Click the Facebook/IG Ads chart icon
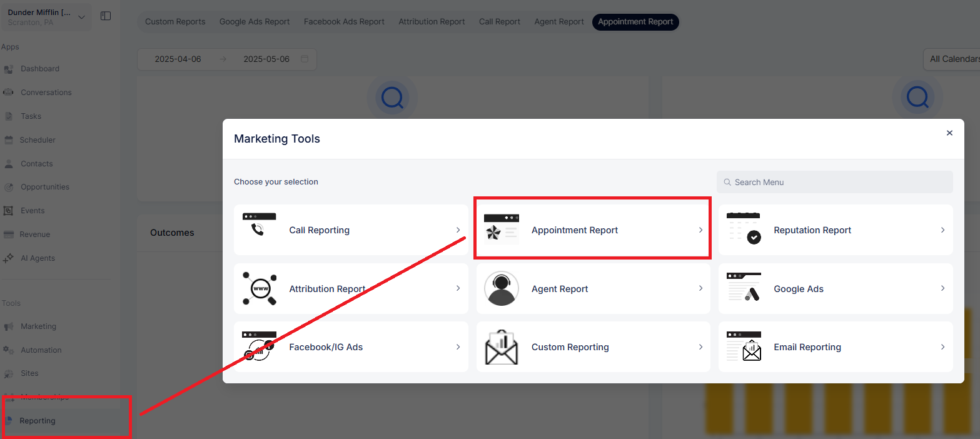This screenshot has height=439, width=980. click(x=259, y=346)
